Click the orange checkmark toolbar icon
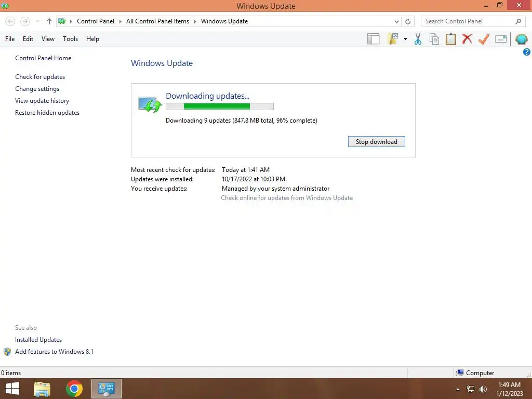Viewport: 532px width, 399px height. click(x=484, y=39)
